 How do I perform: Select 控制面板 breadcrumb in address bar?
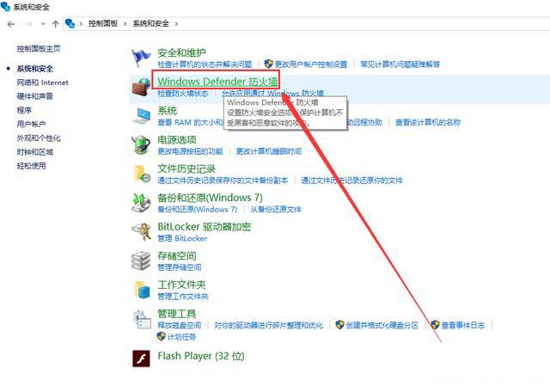point(103,23)
